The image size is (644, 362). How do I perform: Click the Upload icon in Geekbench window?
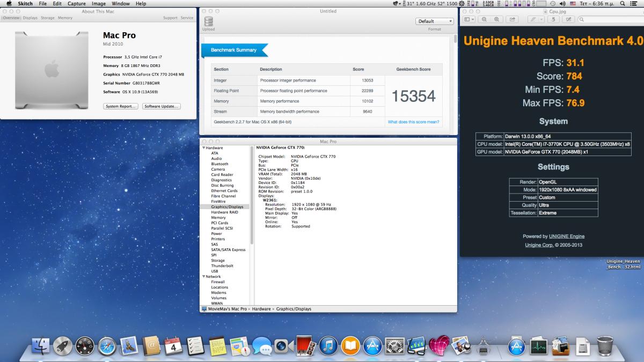click(208, 21)
